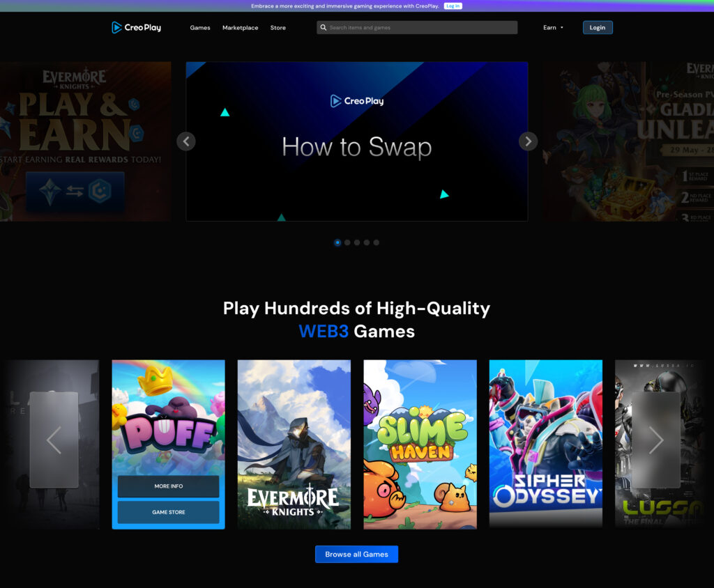Viewport: 714px width, 588px height.
Task: Click More Info on Puff game
Action: point(169,486)
